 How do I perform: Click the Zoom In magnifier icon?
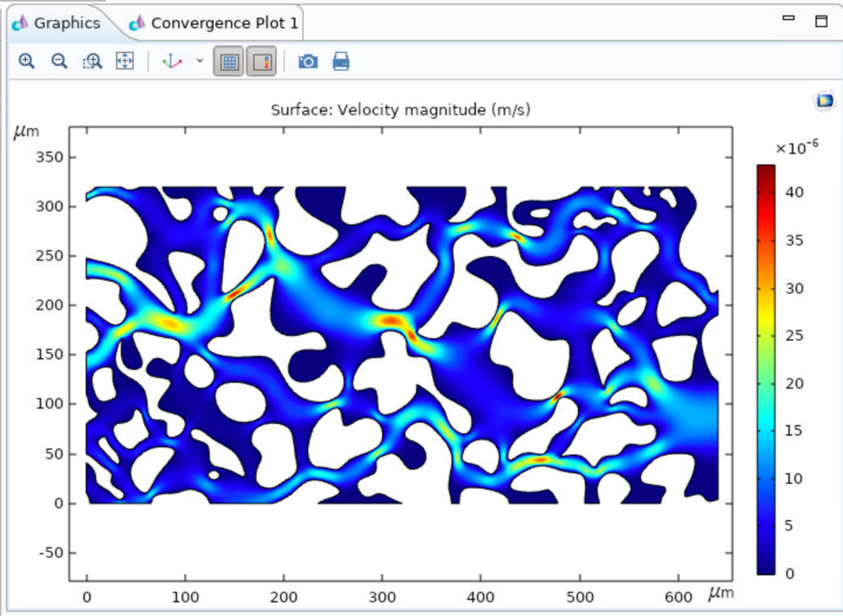pyautogui.click(x=27, y=61)
